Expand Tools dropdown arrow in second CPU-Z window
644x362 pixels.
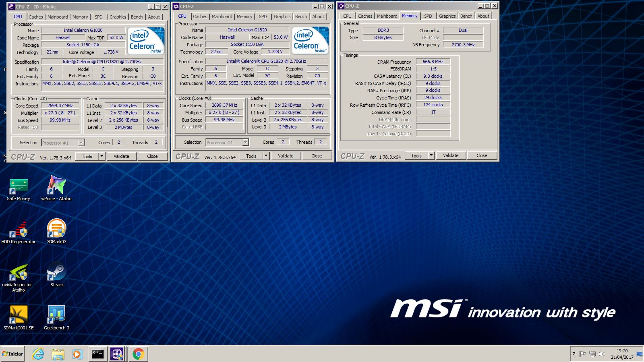[x=266, y=156]
